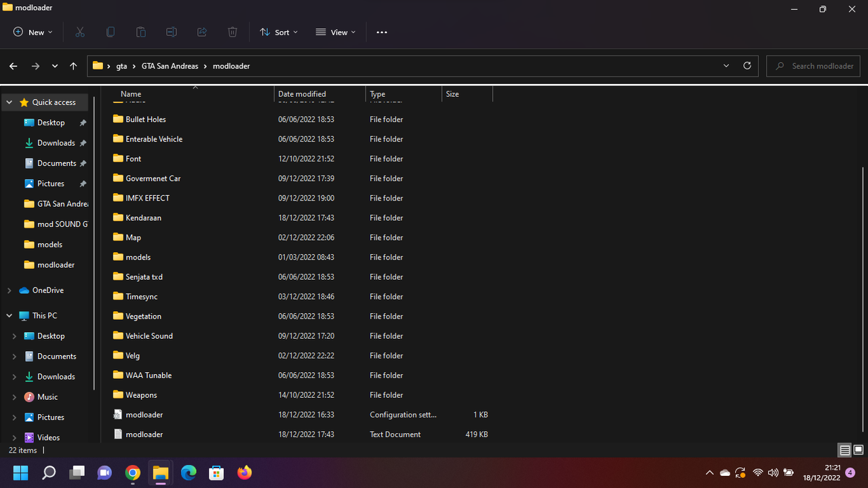Open the Wi-Fi network tray icon
Image resolution: width=868 pixels, height=488 pixels.
pos(758,472)
